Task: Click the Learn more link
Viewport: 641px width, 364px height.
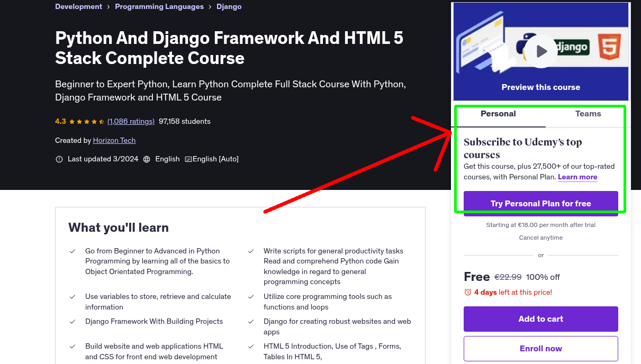Action: [x=577, y=177]
